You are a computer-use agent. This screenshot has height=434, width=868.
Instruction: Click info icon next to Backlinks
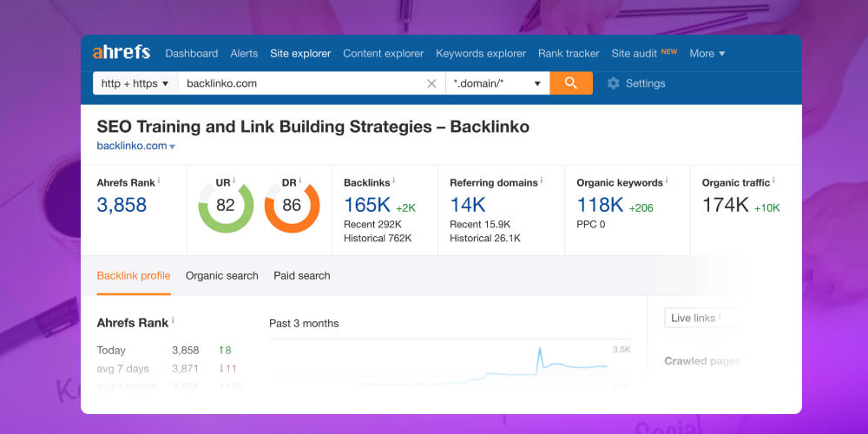click(394, 181)
